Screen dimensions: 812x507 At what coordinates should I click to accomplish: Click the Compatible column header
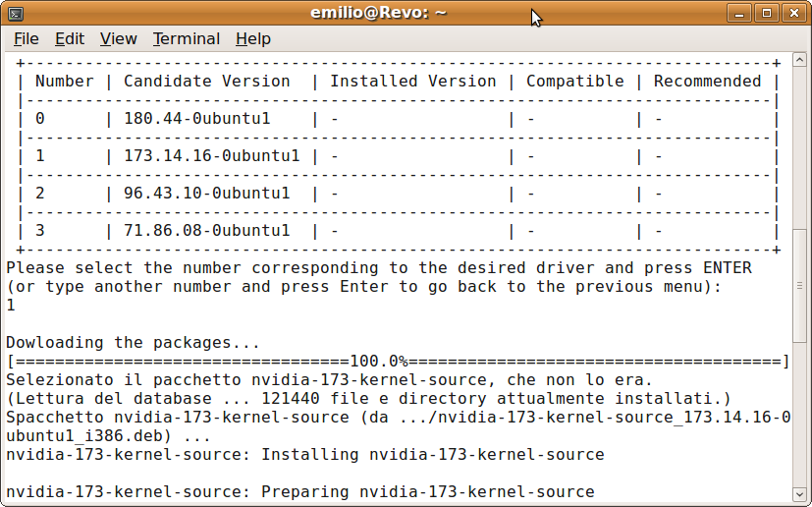(574, 82)
